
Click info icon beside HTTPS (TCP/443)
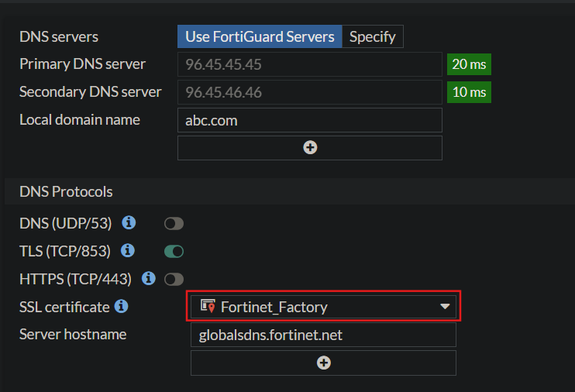click(149, 278)
